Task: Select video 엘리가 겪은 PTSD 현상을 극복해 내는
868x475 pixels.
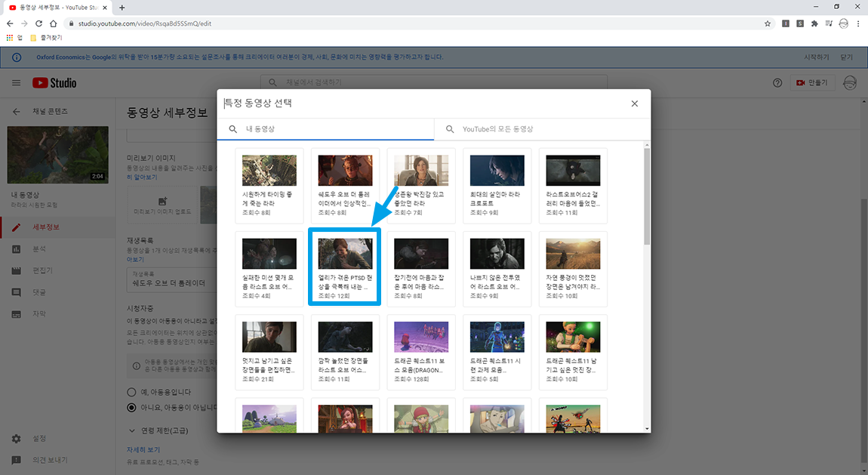Action: [345, 269]
